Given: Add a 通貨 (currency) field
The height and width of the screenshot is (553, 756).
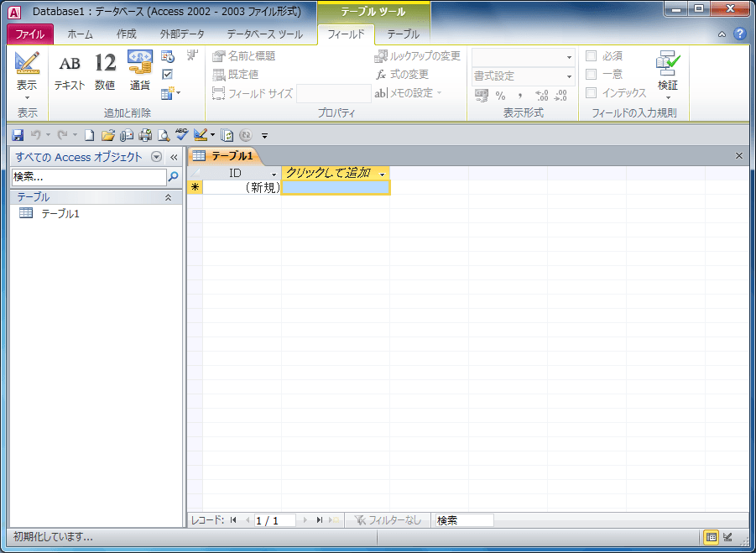Looking at the screenshot, I should click(x=140, y=71).
